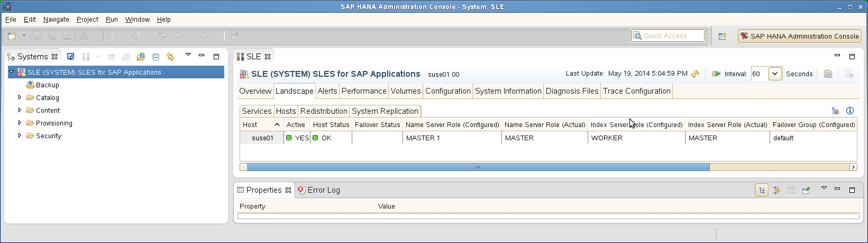
Task: Expand the Security folder node
Action: point(20,136)
